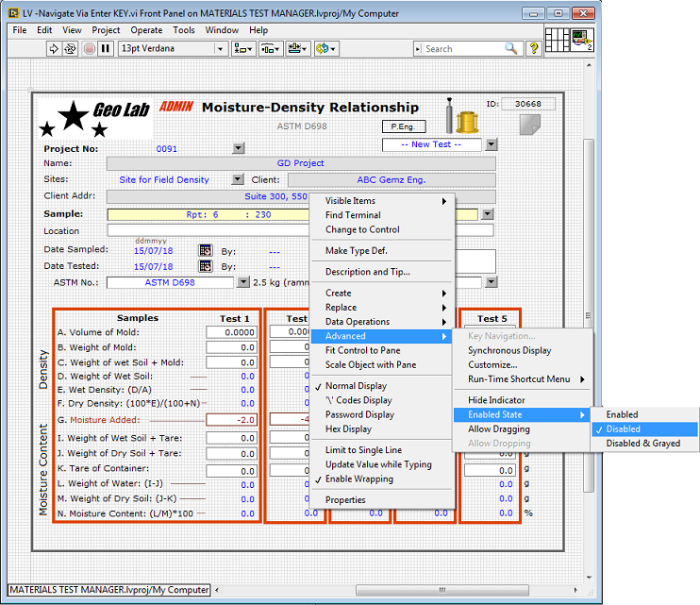Click Test 1 Volume of Mold field
Viewport: 700px width, 605px height.
(x=231, y=332)
